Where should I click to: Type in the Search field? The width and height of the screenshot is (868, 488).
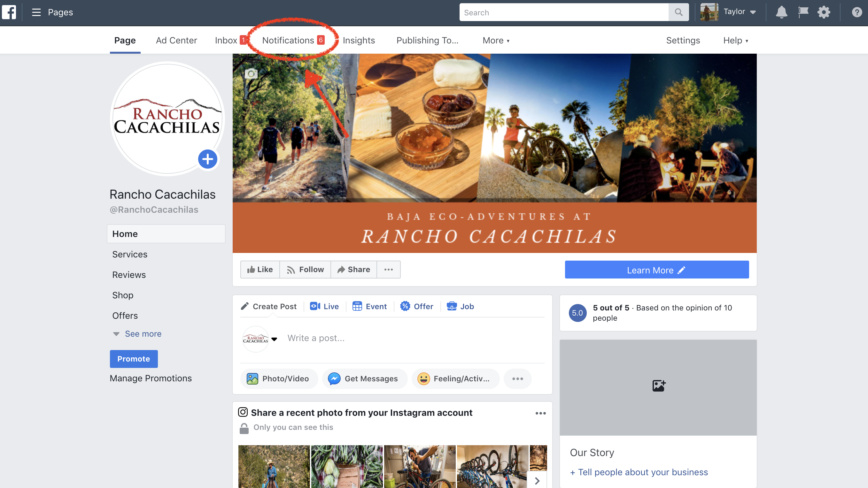pyautogui.click(x=564, y=12)
